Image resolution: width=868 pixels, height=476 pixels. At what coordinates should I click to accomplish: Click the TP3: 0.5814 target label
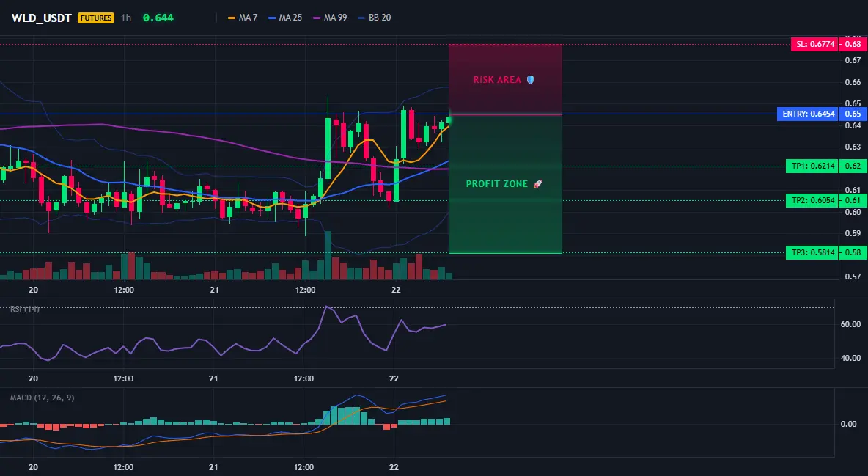click(x=812, y=253)
